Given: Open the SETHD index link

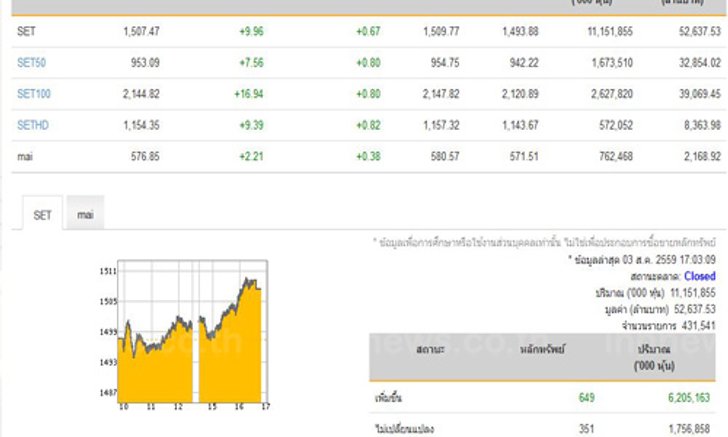Looking at the screenshot, I should [32, 125].
